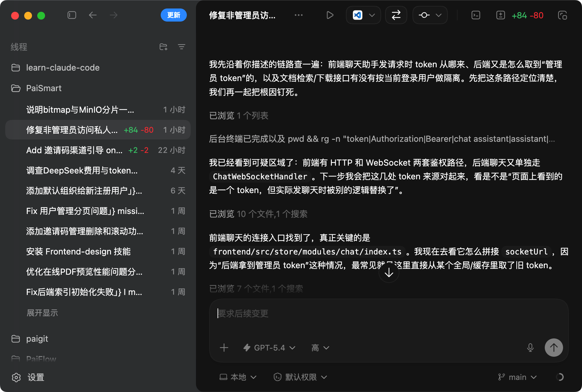Expand the 默认权限 permissions dropdown
The image size is (582, 392).
(300, 377)
